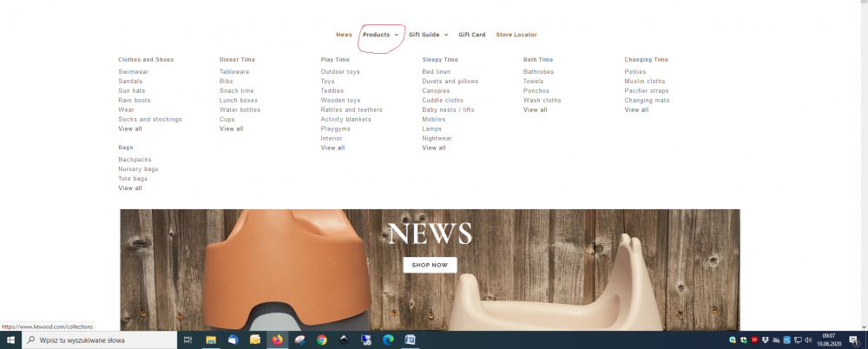The height and width of the screenshot is (349, 868).
Task: Open the Changing Time category heading
Action: [x=646, y=59]
